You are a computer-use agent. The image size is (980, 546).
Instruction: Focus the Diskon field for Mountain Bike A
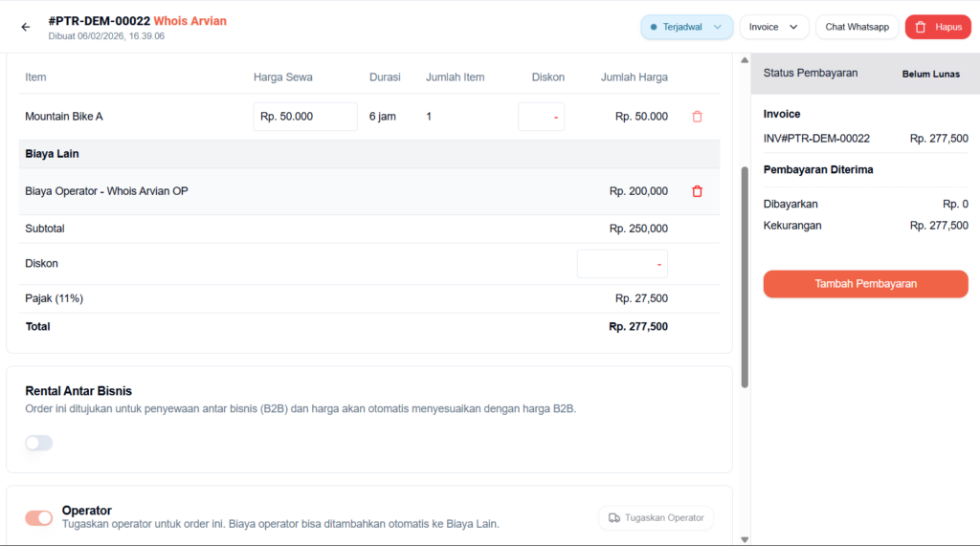pos(541,117)
